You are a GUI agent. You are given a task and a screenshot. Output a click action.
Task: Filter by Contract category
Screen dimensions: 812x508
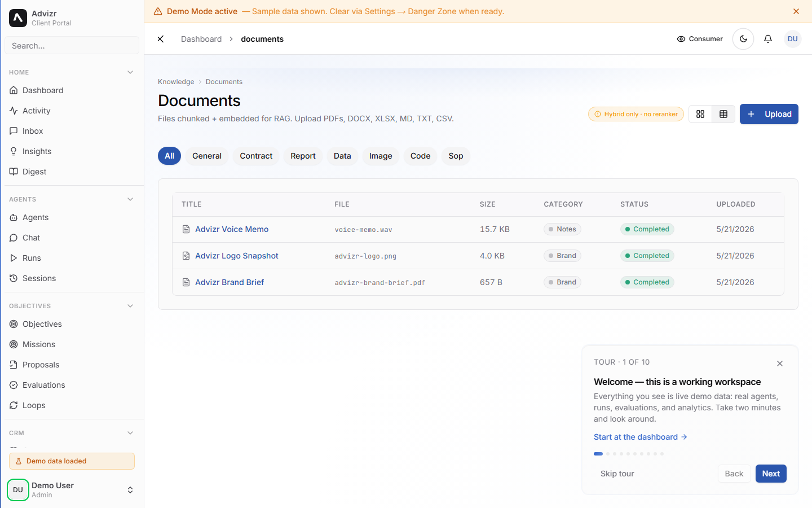[256, 156]
